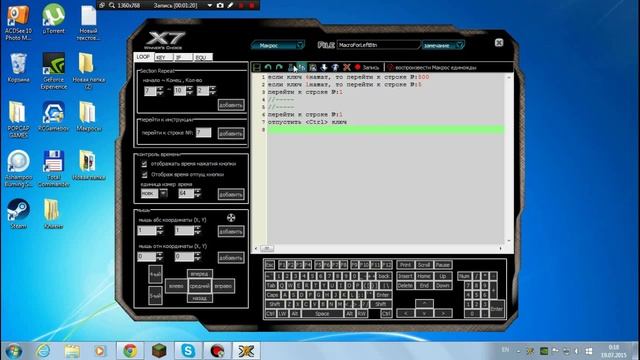Open uTorrent from the desktop
Viewport: 640px width, 360px height.
[53, 19]
